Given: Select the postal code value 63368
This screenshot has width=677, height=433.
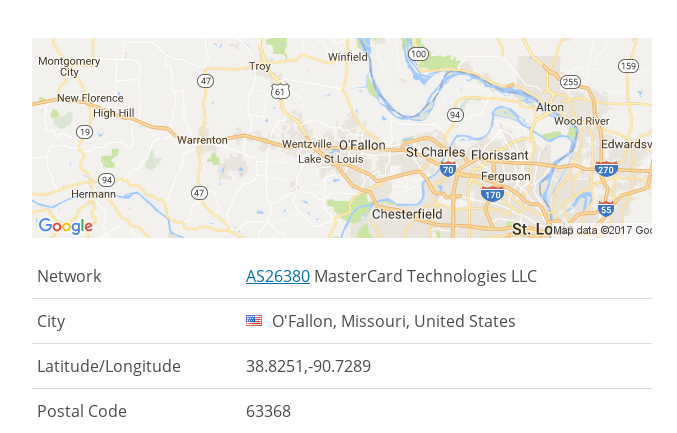Looking at the screenshot, I should click(268, 411).
